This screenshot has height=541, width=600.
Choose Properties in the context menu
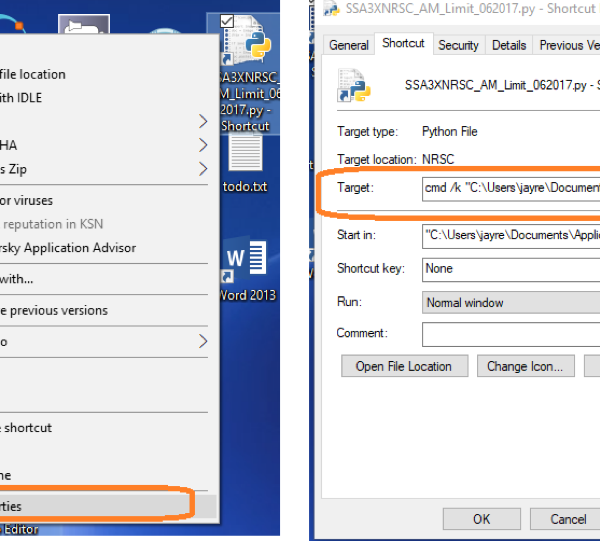pos(100,506)
